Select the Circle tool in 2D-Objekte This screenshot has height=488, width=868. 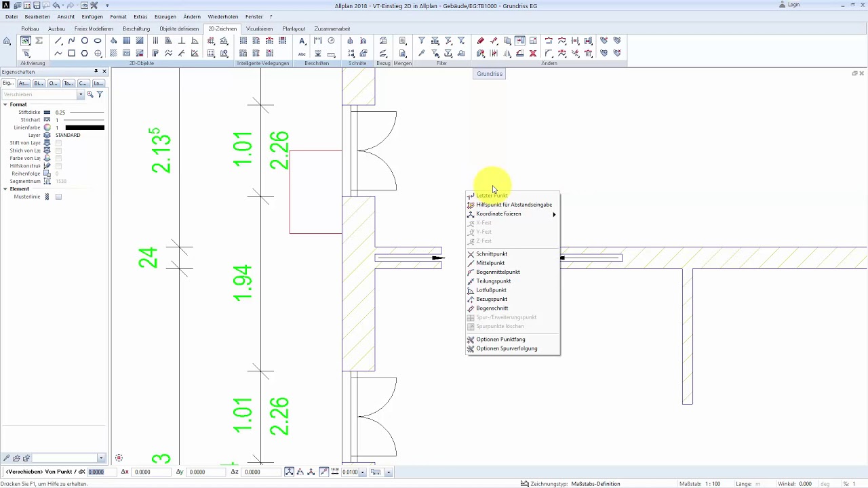tap(85, 41)
